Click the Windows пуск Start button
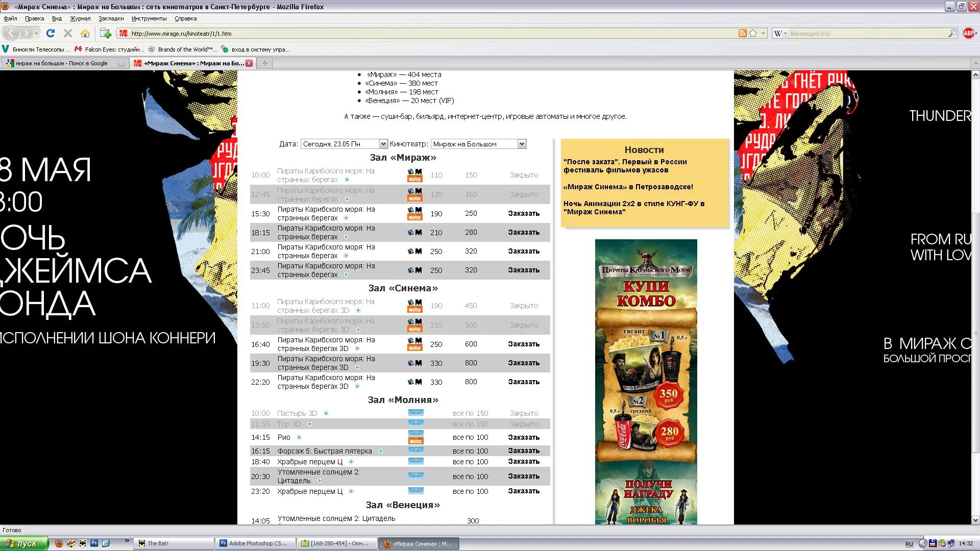This screenshot has width=980, height=551. click(24, 543)
